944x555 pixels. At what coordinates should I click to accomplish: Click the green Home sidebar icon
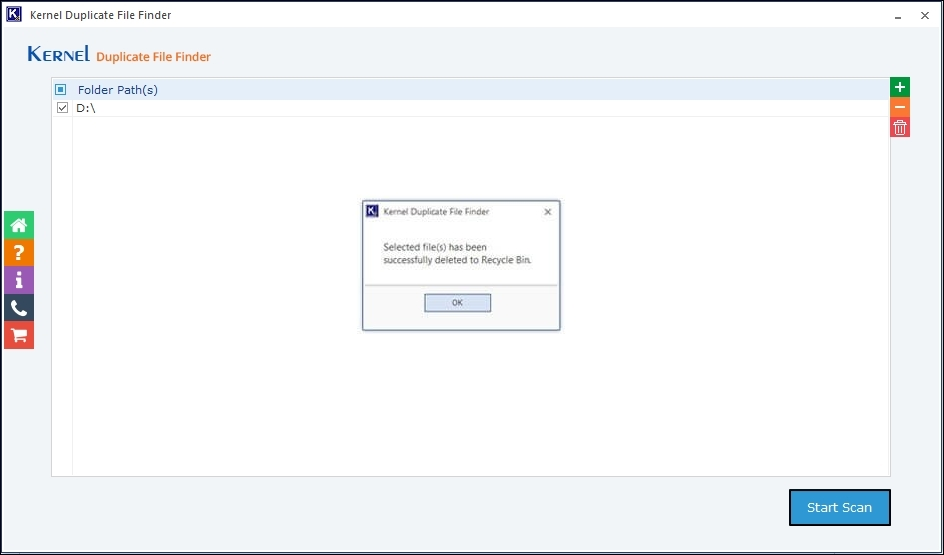(19, 225)
